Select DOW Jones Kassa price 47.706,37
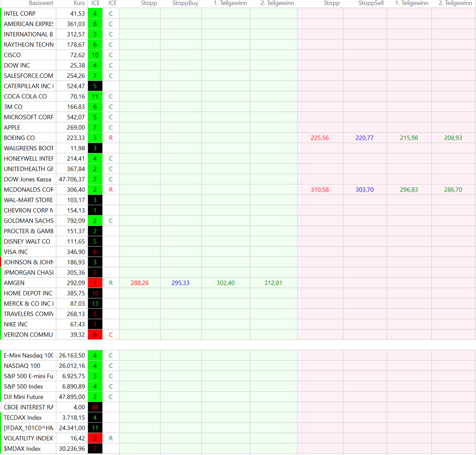This screenshot has height=455, width=476. pos(72,179)
